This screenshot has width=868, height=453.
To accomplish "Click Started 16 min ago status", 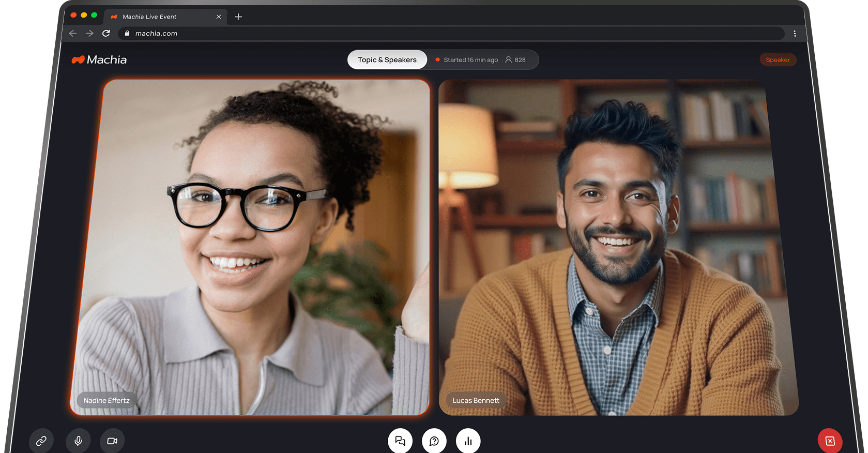I will pyautogui.click(x=467, y=59).
